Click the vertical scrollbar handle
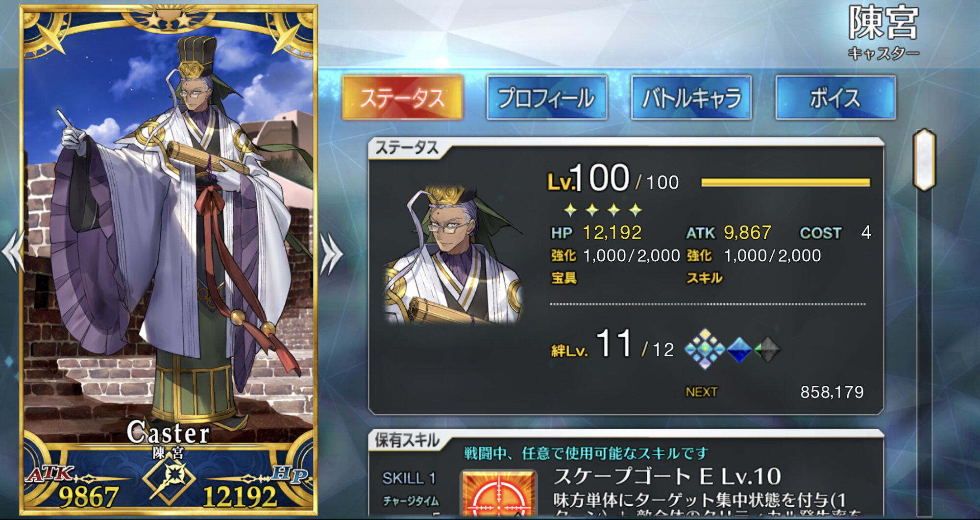 [924, 160]
